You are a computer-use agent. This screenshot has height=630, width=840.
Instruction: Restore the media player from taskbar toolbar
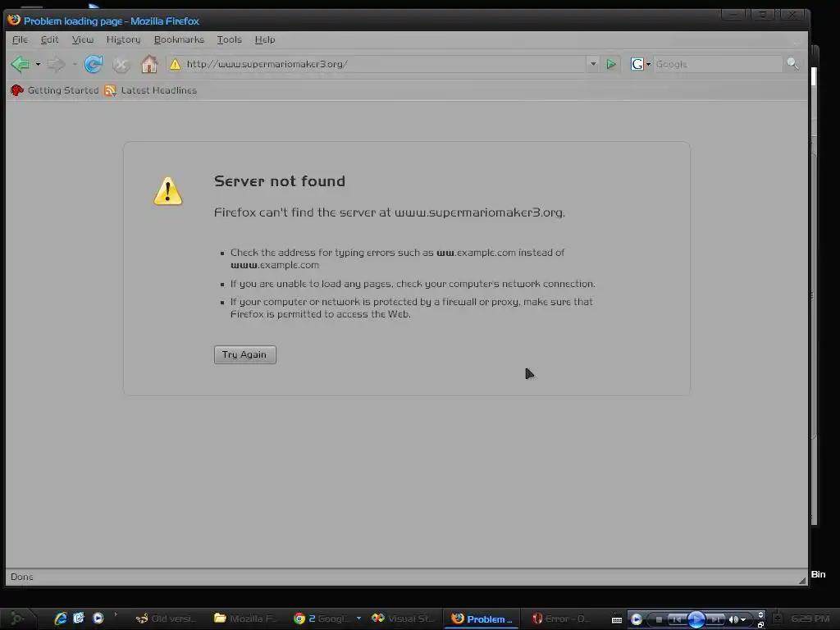coord(760,624)
